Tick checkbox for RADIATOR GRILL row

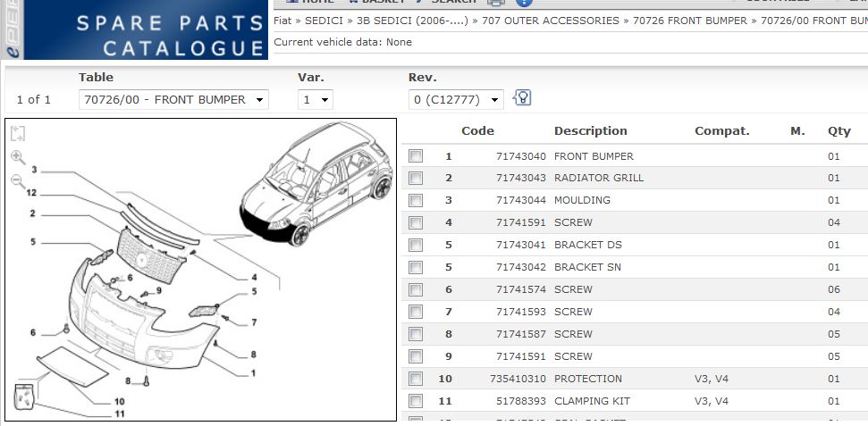(416, 178)
